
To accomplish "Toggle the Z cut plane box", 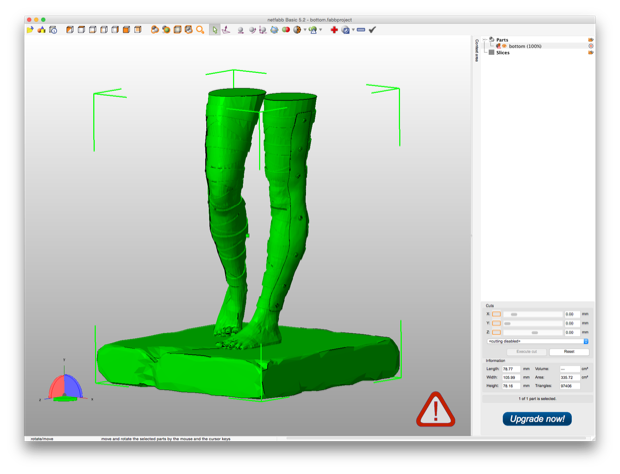I will [496, 332].
